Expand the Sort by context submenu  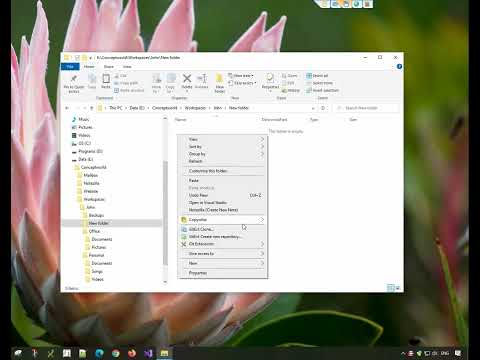coord(222,147)
